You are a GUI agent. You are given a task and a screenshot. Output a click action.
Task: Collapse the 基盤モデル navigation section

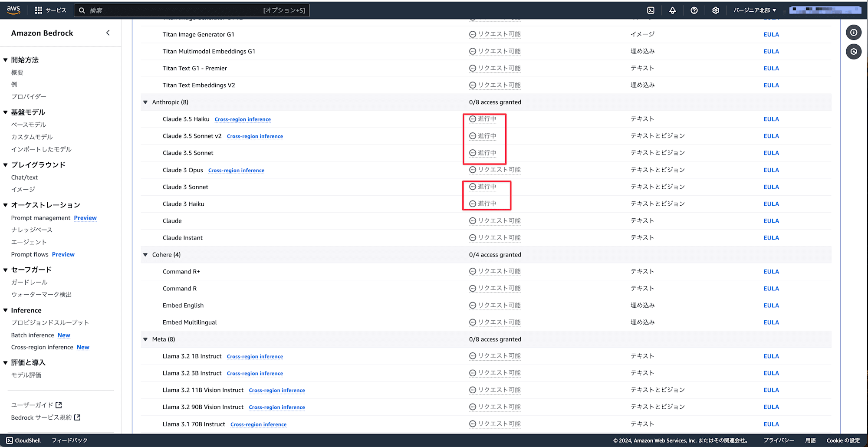click(x=6, y=112)
